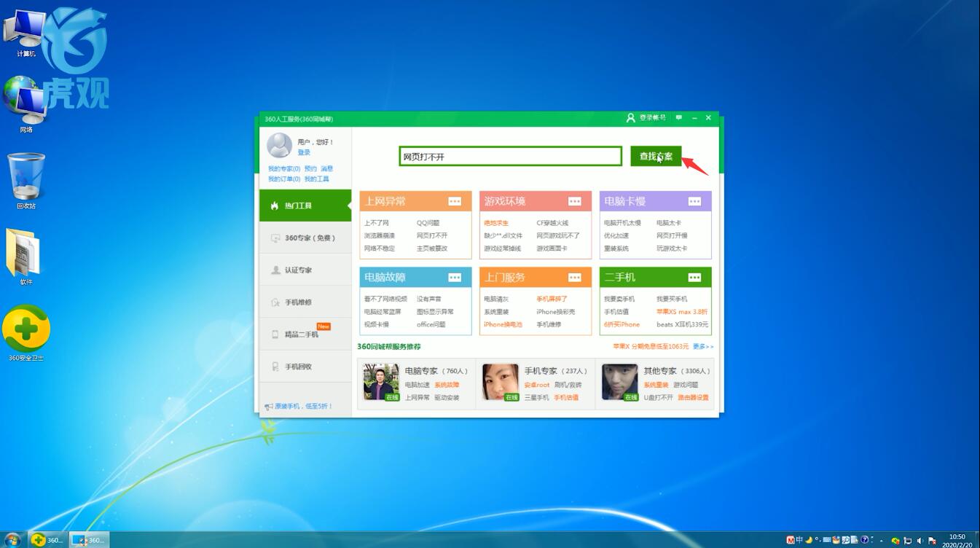Click 绝地求生 under 游戏环境
Viewport: 980px width, 548px height.
tap(496, 223)
